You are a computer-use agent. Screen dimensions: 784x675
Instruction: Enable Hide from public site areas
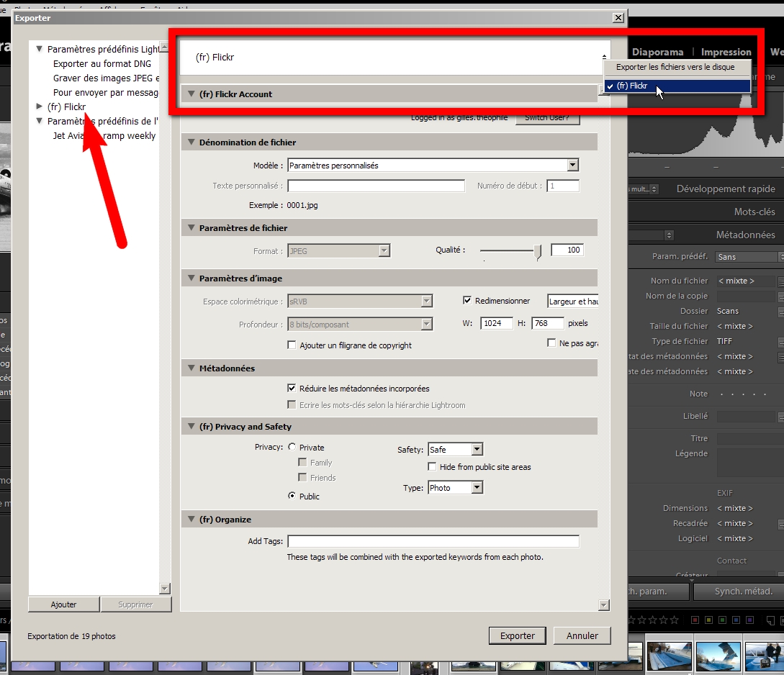tap(432, 466)
